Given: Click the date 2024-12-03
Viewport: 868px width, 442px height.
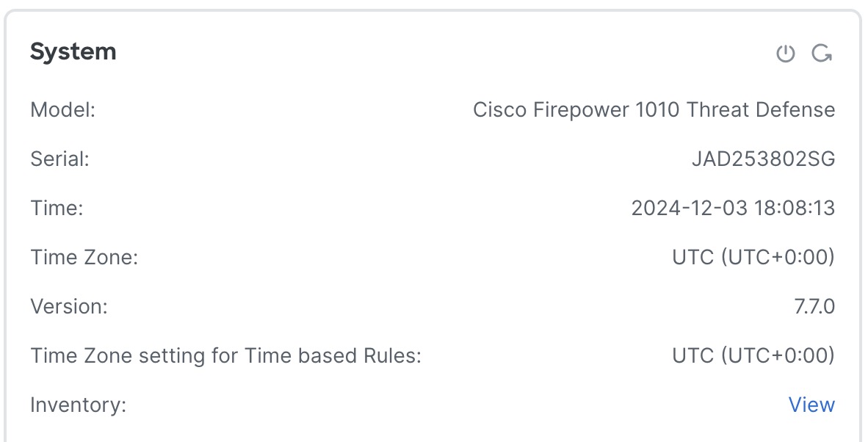Looking at the screenshot, I should (687, 209).
